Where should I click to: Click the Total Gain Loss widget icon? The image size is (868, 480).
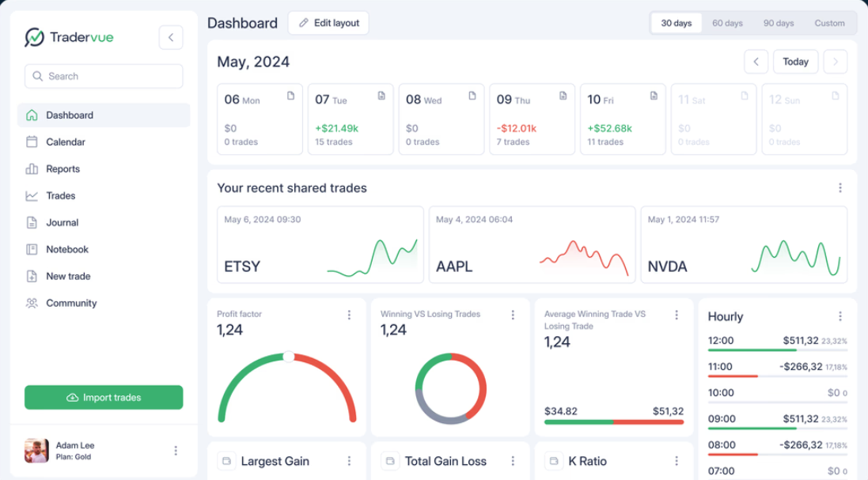tap(390, 461)
